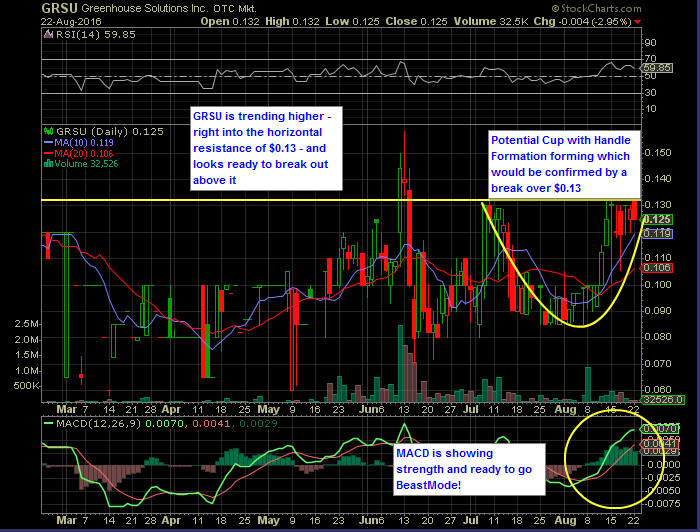Click the GRSU (Daily) 0.125 legend entry
The width and height of the screenshot is (700, 532).
click(110, 131)
